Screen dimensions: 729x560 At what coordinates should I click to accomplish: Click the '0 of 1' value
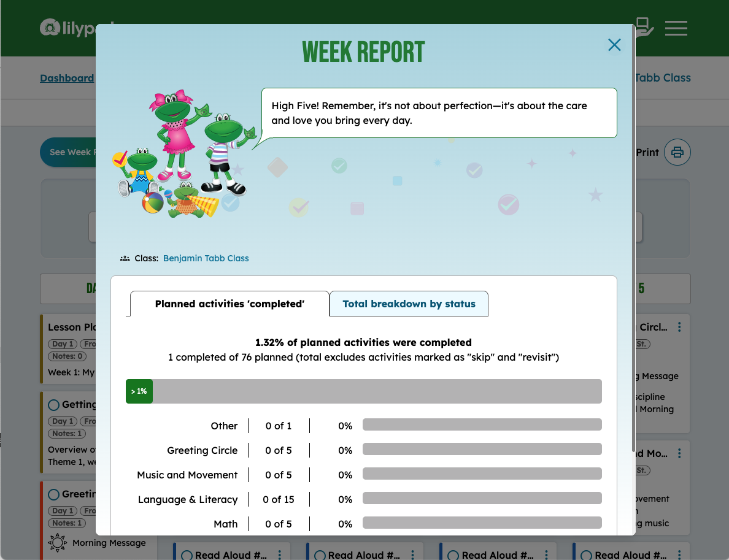[279, 426]
